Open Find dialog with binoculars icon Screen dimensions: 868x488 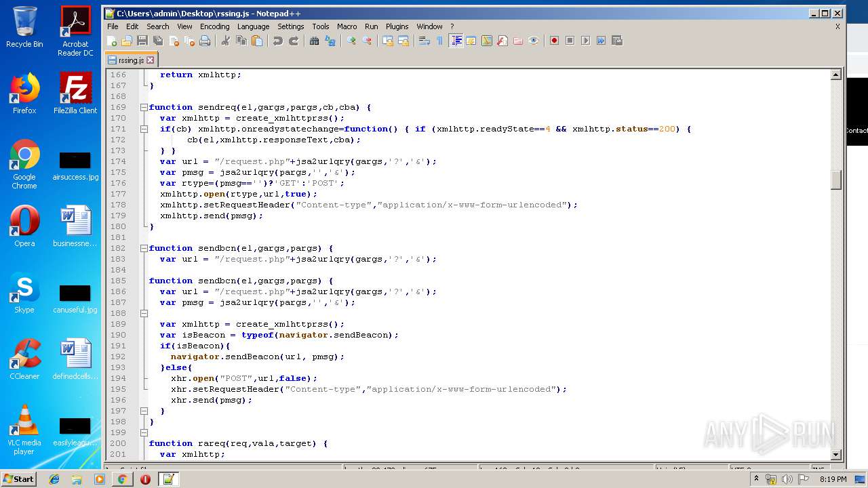pos(315,41)
